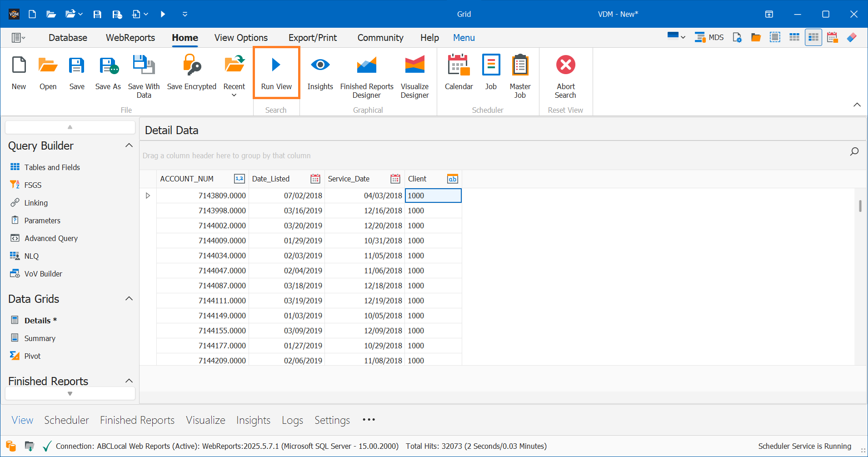868x457 pixels.
Task: Click the Save With Data icon
Action: (x=143, y=65)
